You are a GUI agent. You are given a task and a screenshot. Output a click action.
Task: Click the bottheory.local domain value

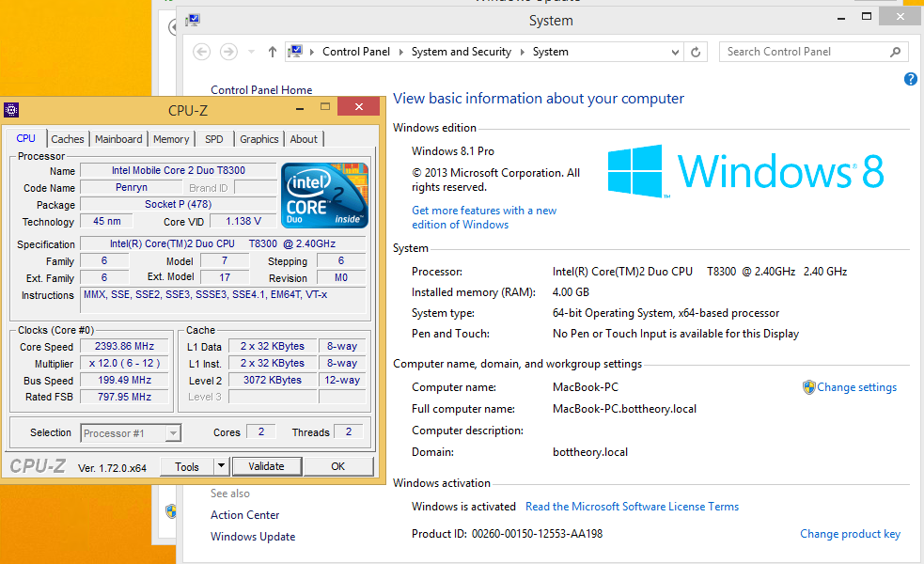(590, 452)
